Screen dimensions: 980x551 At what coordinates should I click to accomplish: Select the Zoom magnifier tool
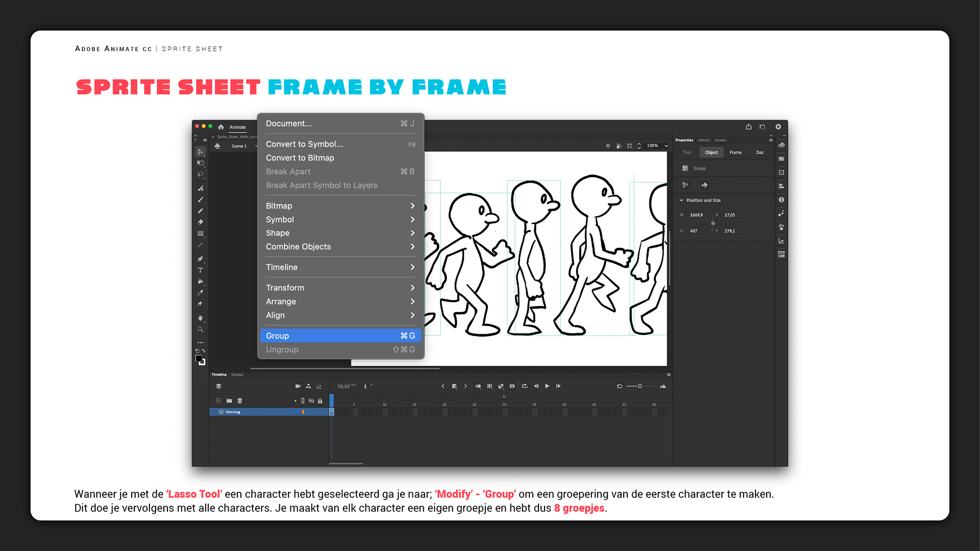[x=201, y=330]
